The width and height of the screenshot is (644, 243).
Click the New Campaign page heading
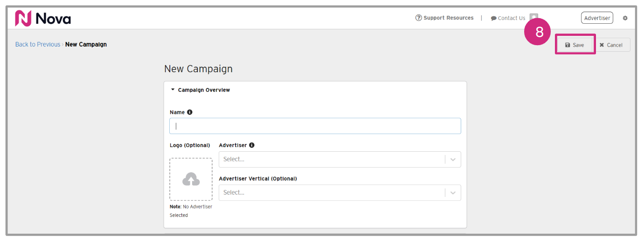tap(198, 69)
